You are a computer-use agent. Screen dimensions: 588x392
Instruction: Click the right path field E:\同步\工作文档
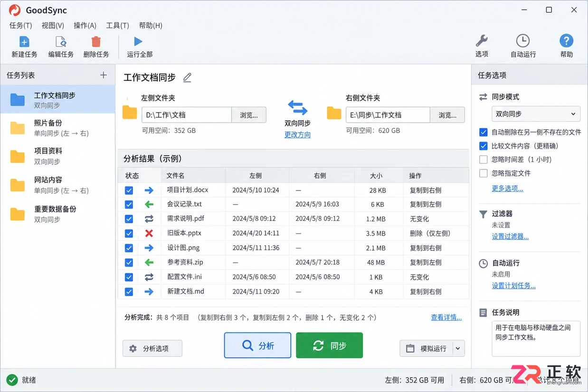click(388, 115)
